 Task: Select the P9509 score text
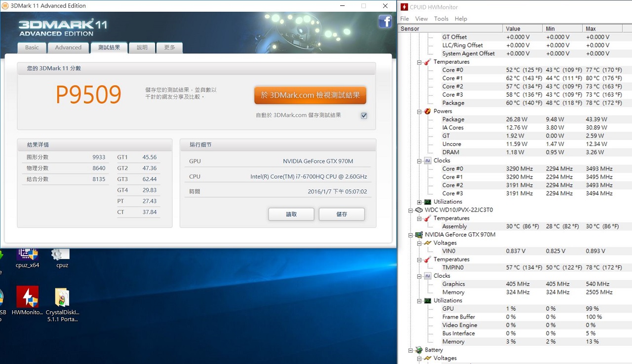point(88,95)
